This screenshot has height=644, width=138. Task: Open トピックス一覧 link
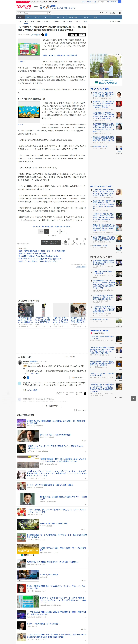[x=115, y=21]
